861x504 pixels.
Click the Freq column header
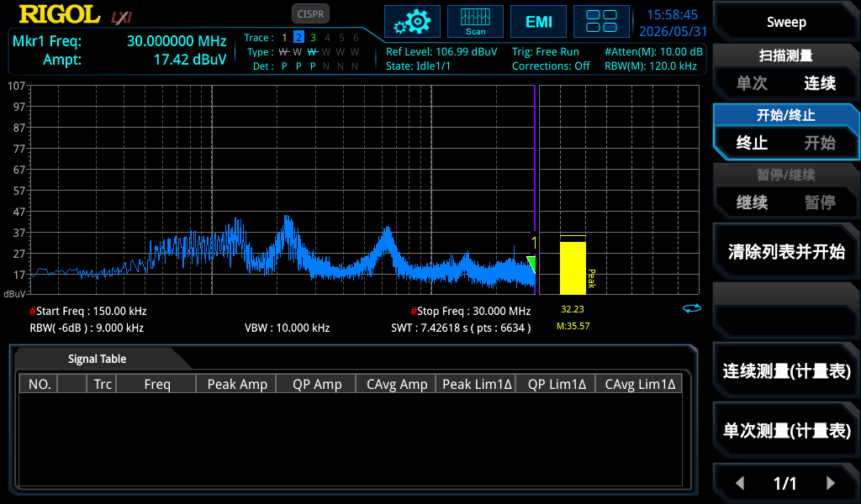coord(157,384)
